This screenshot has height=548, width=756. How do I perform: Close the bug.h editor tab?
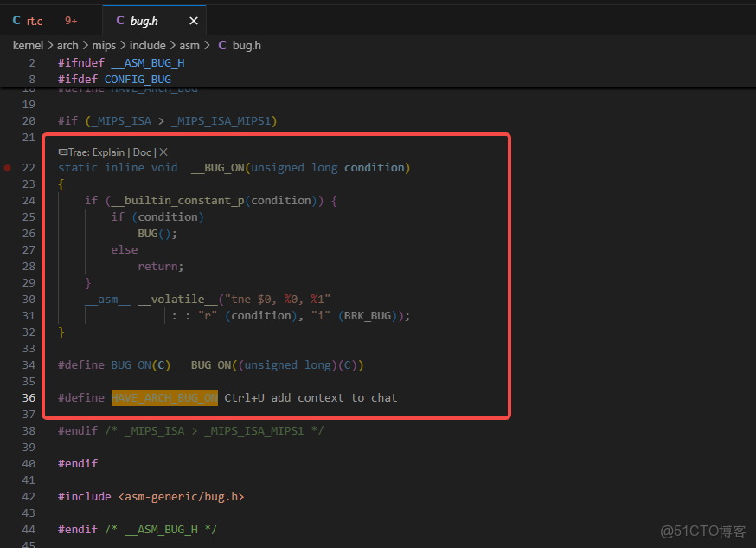(193, 19)
